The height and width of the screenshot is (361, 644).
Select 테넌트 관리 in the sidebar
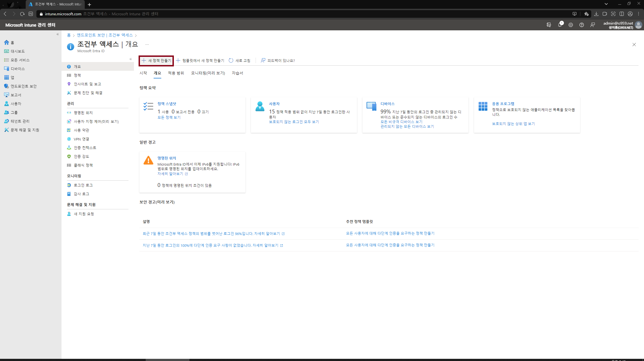20,121
